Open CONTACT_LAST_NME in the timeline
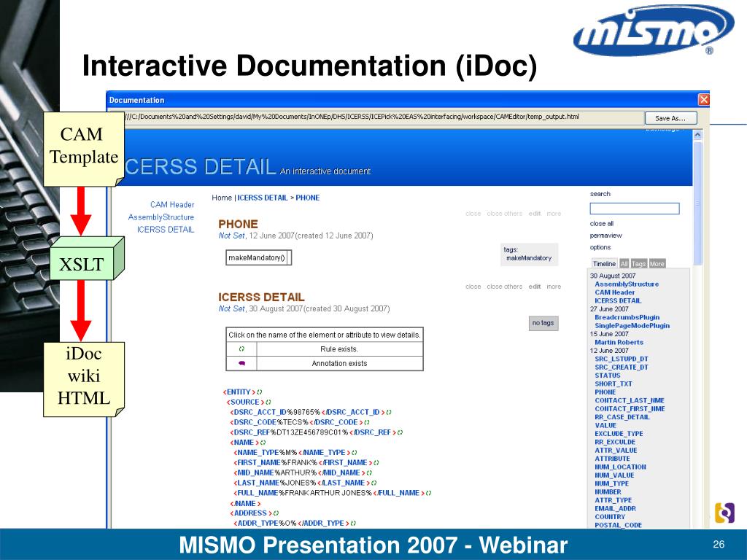747x560 pixels. tap(630, 400)
